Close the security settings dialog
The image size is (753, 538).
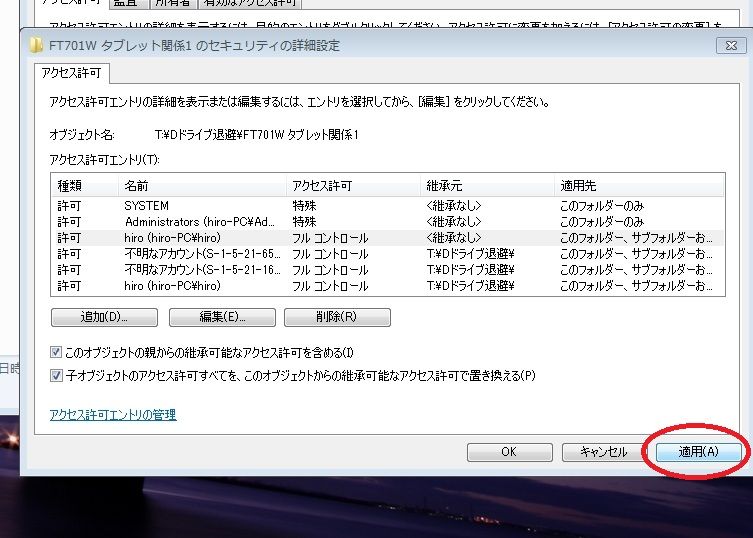tap(731, 45)
